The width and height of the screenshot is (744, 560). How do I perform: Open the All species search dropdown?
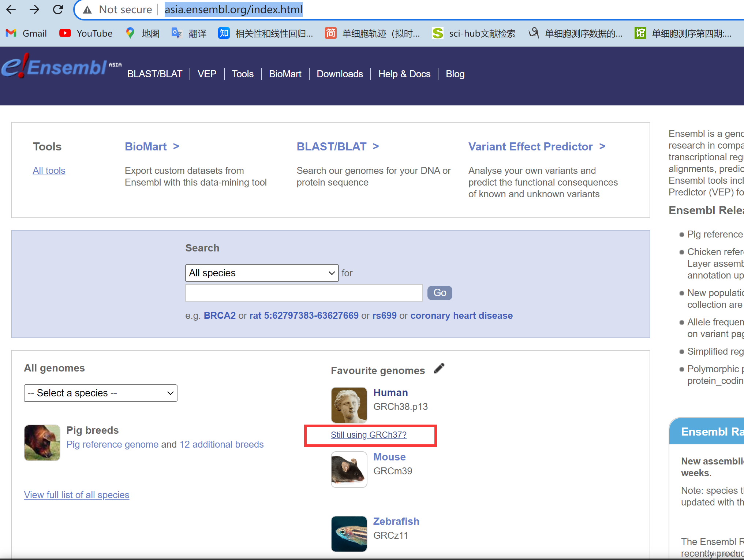pos(262,273)
